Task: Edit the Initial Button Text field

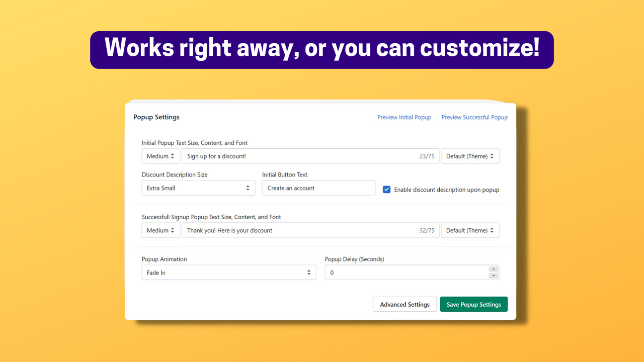Action: [x=318, y=188]
